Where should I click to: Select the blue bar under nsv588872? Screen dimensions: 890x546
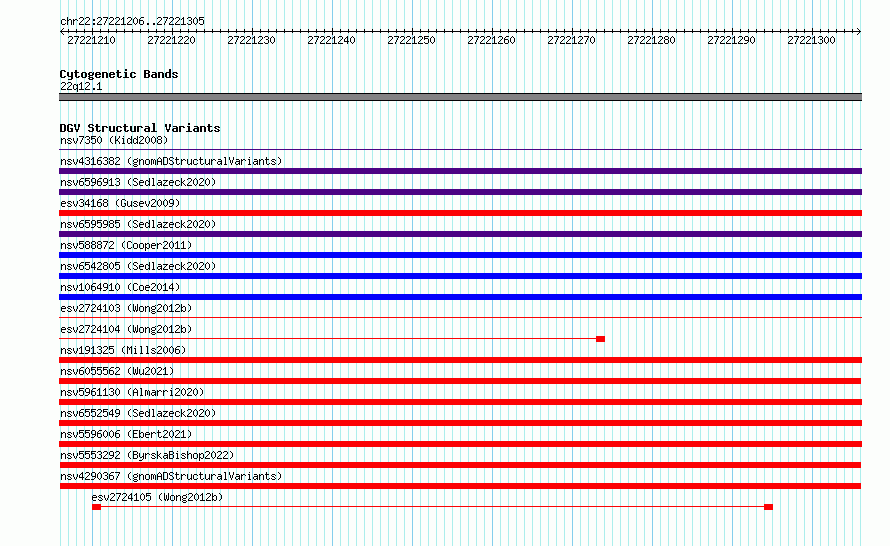click(460, 255)
